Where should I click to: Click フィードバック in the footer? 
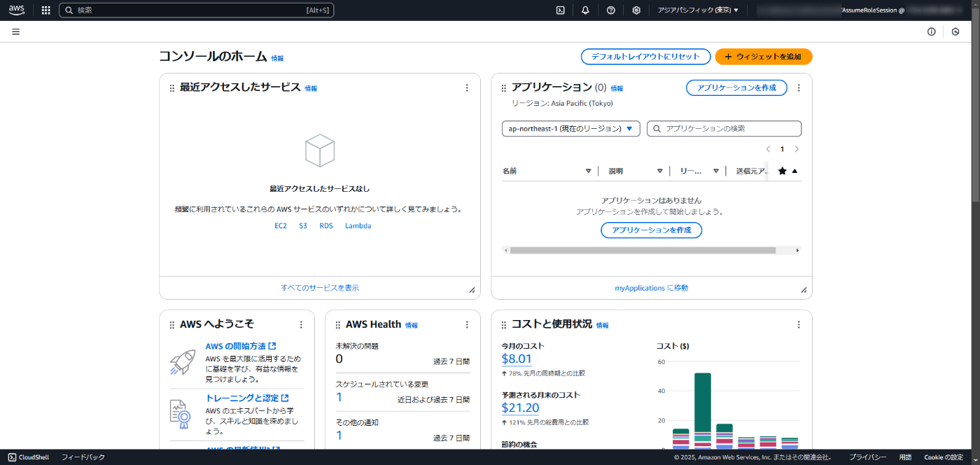pyautogui.click(x=83, y=457)
